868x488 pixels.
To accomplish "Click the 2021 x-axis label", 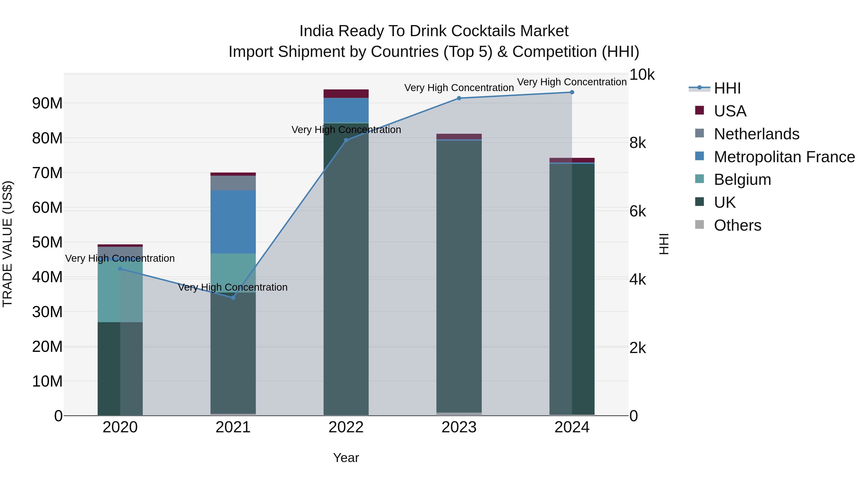I will click(233, 427).
